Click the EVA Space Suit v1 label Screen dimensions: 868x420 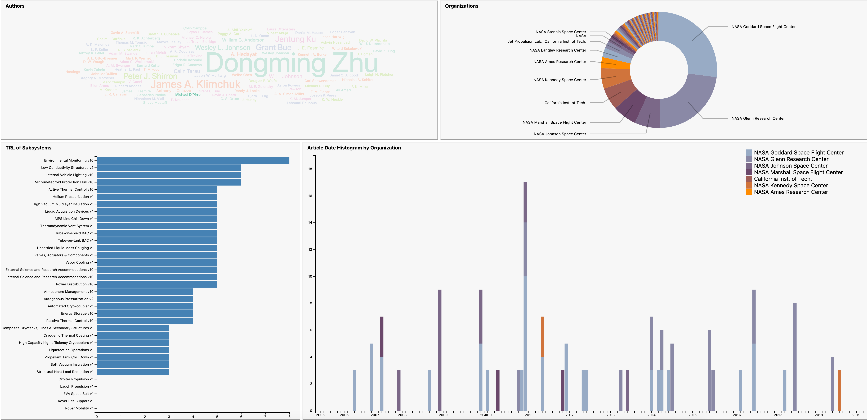[79, 394]
